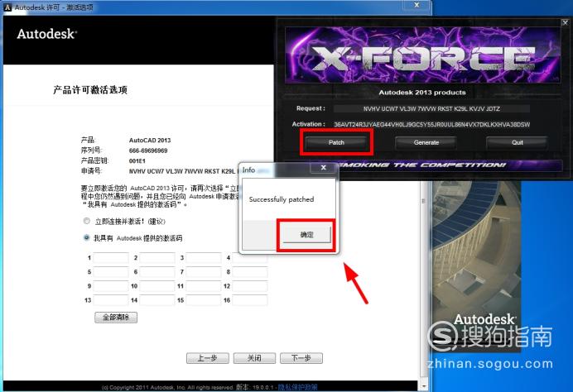Click the Successfully patched message text
573x392 pixels.
[x=282, y=199]
